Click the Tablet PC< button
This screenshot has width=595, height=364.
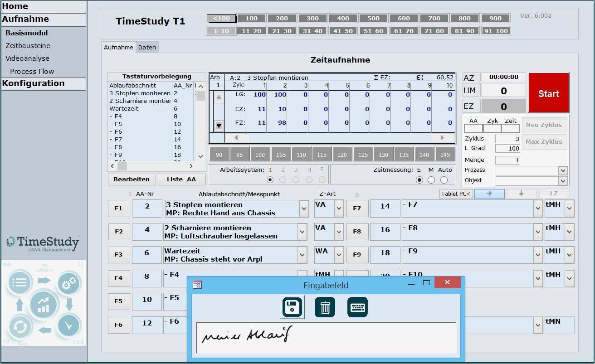click(x=456, y=194)
